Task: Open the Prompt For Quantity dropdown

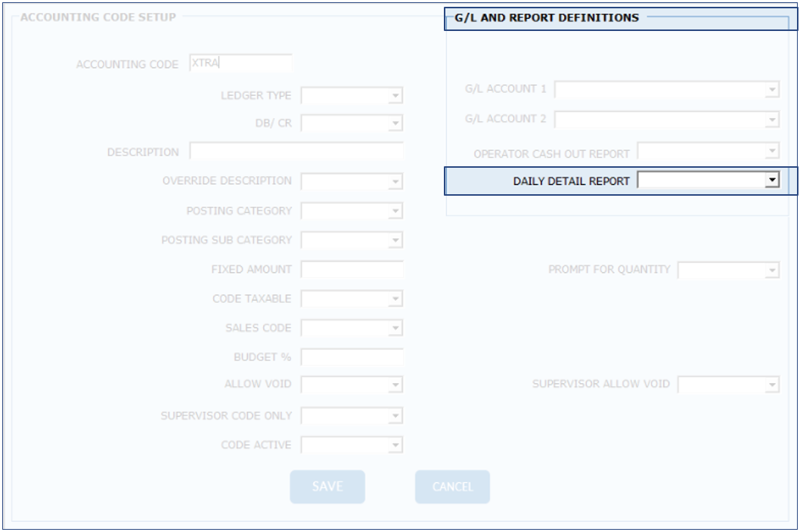Action: (x=771, y=271)
